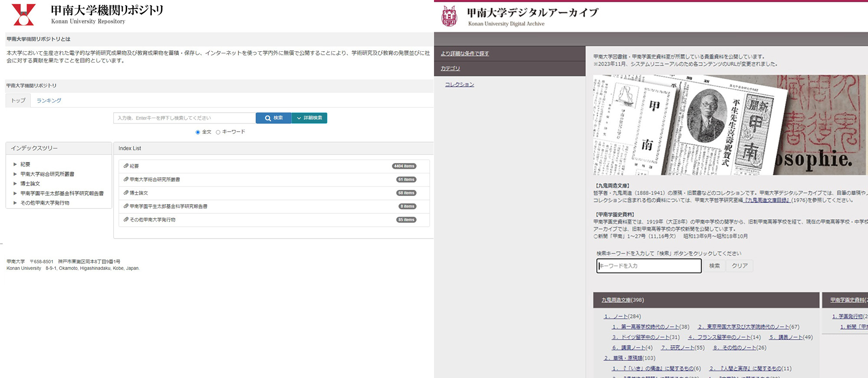Open the 詳細検索 advanced search dropdown

coord(309,118)
